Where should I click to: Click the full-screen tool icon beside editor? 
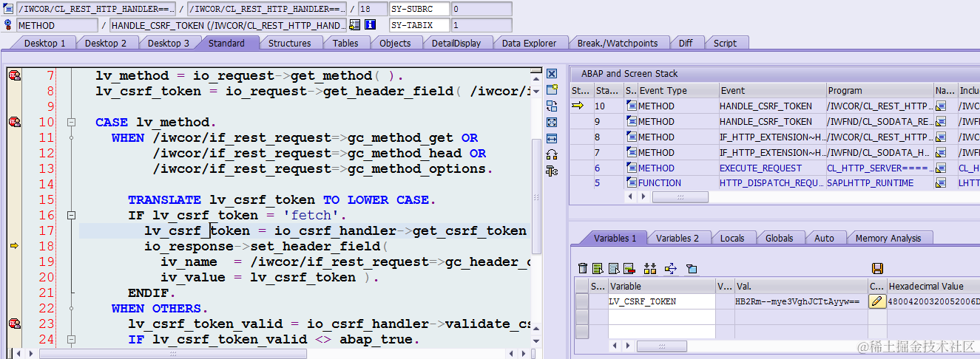[551, 123]
